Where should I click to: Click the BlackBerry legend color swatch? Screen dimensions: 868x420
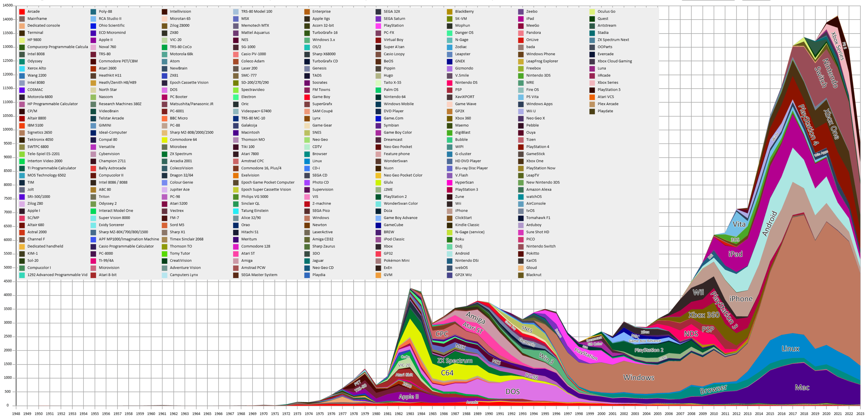coord(450,11)
